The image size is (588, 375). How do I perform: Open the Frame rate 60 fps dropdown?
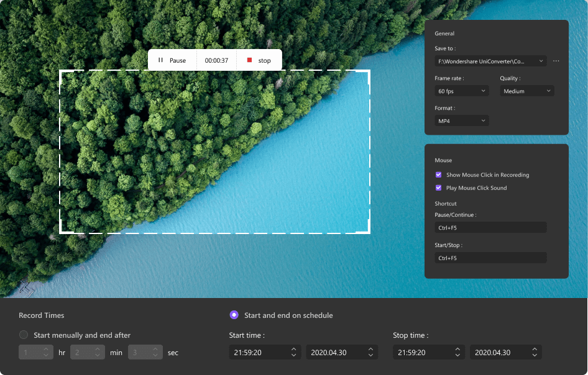(462, 91)
